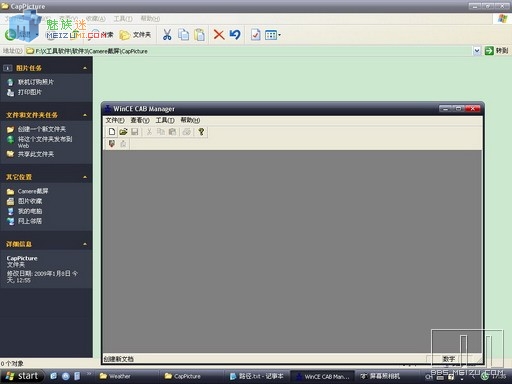Click the Open file icon in CAB Manager toolbar

coord(123,132)
